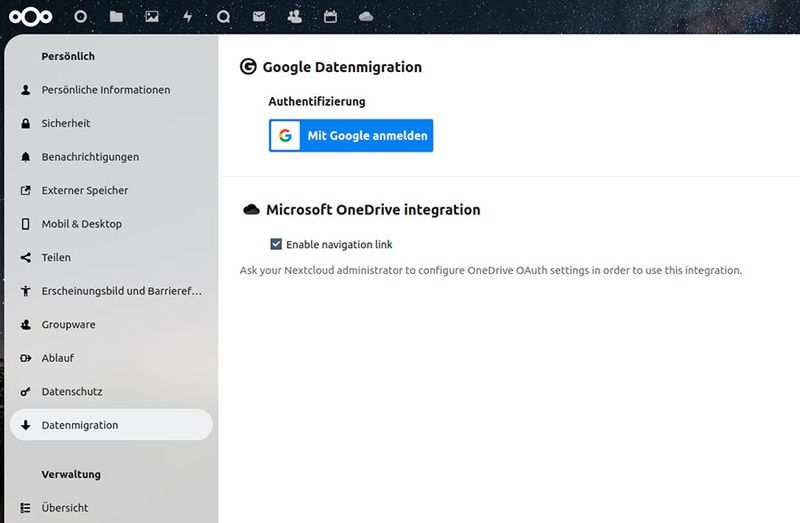Click the Google G logo on sign-in button
The height and width of the screenshot is (523, 800).
[285, 136]
